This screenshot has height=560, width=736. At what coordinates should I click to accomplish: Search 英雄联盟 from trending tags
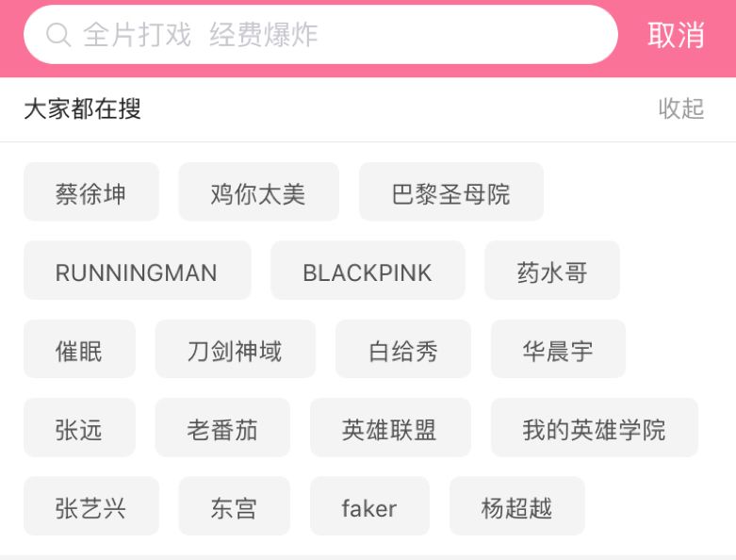click(x=389, y=430)
